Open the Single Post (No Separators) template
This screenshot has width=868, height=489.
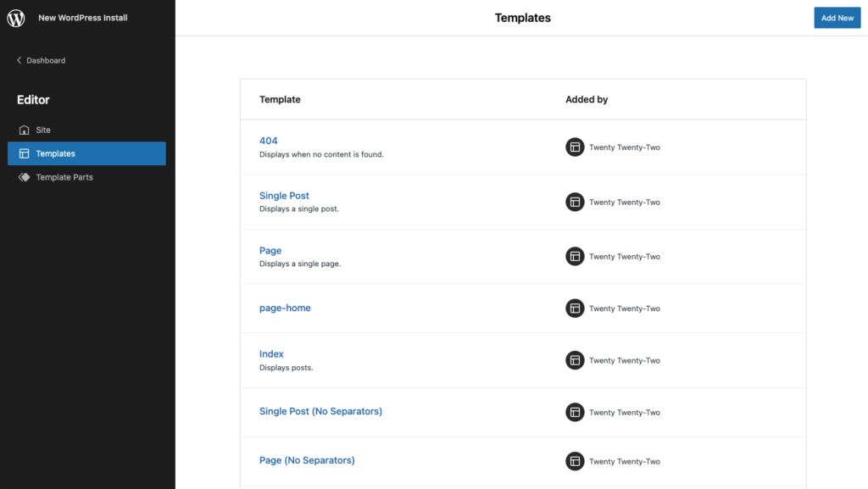click(x=320, y=411)
